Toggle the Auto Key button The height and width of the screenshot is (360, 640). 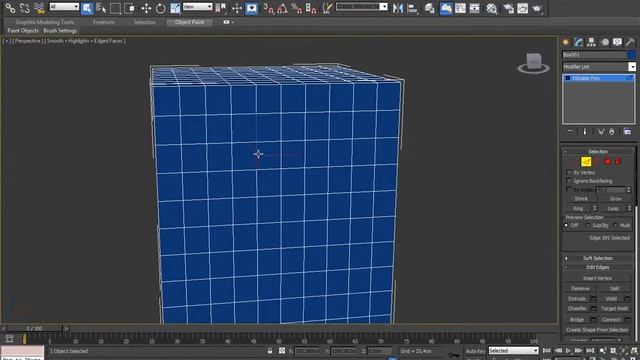tap(476, 351)
